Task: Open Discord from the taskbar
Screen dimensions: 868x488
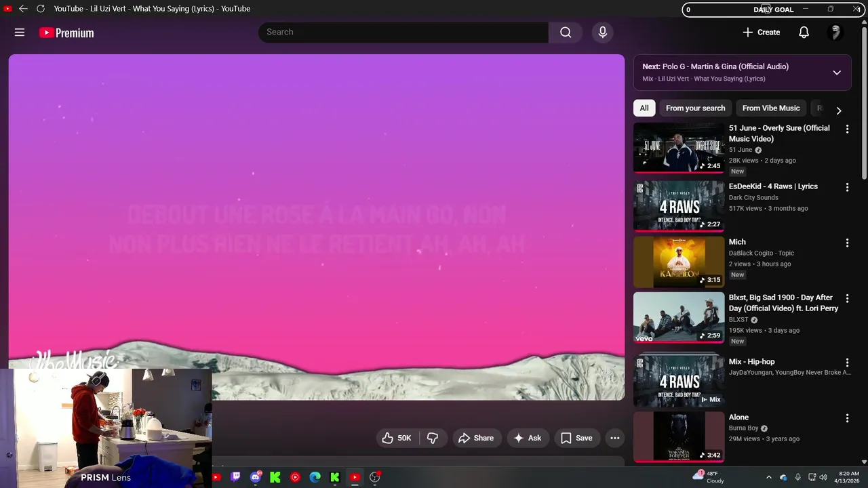Action: 256,477
